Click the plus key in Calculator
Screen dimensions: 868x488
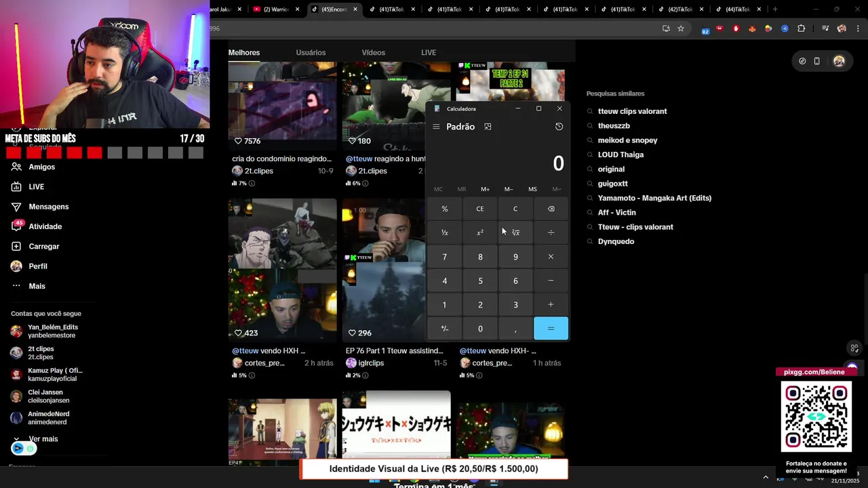pyautogui.click(x=551, y=305)
